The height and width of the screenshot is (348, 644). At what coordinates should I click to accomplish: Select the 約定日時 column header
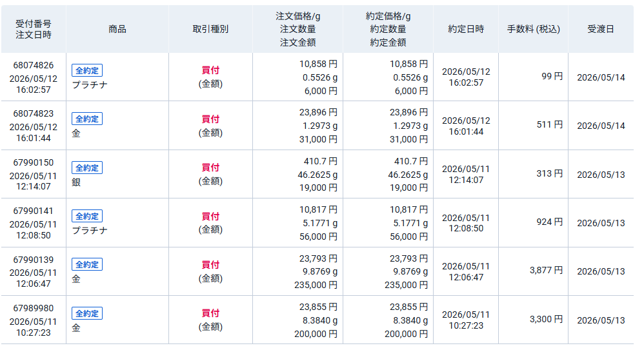coord(466,29)
